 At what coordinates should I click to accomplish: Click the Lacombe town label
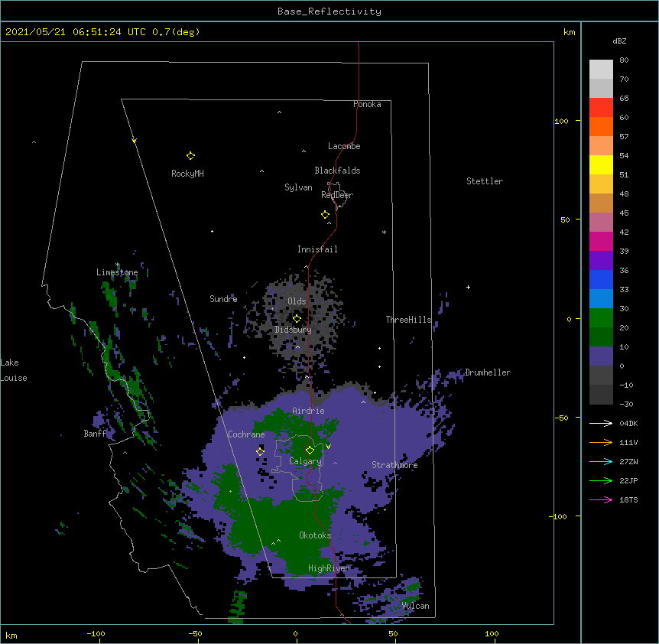(344, 146)
